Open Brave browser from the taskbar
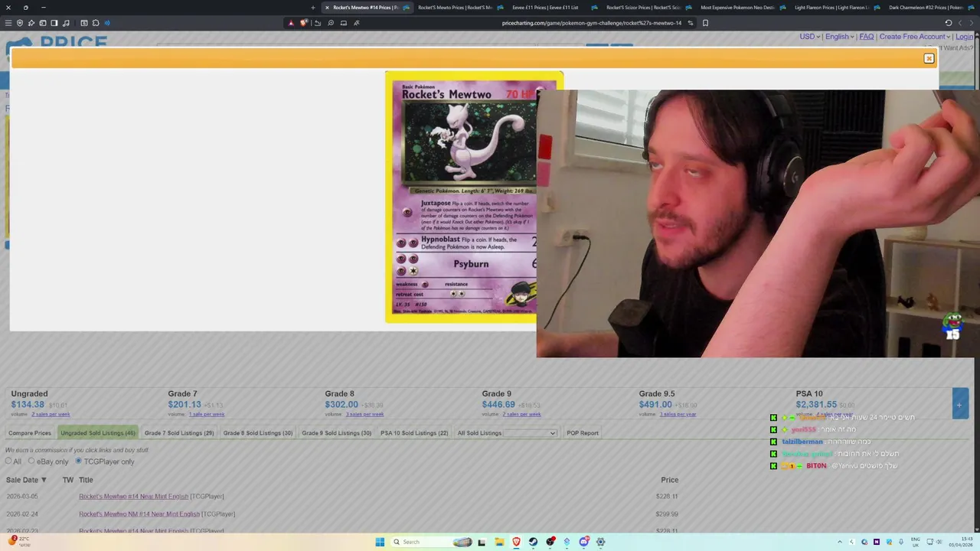 (516, 542)
